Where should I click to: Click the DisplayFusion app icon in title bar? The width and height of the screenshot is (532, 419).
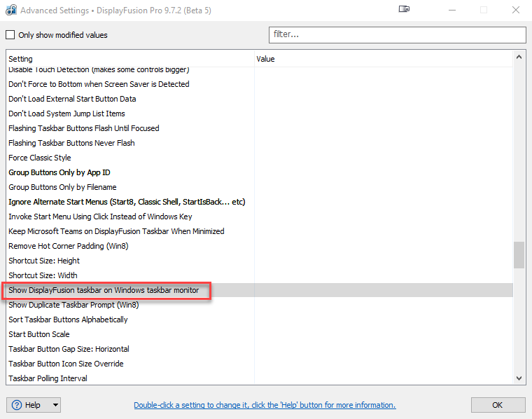coord(10,11)
